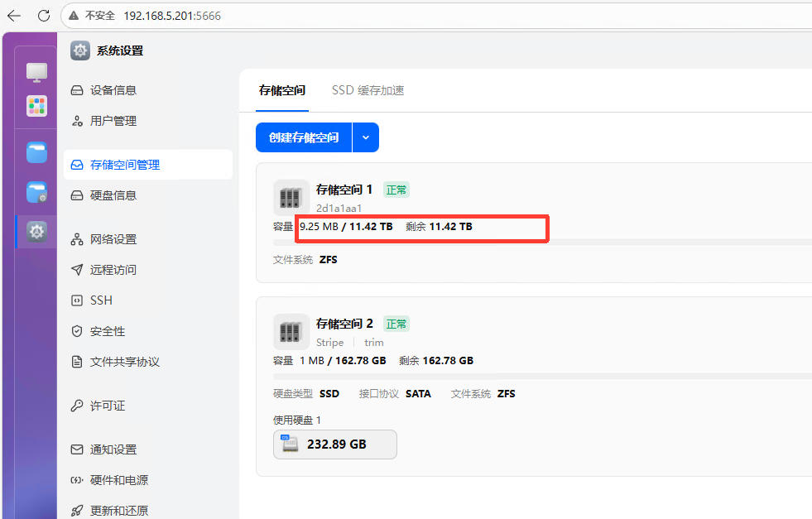Screen dimensions: 812x519
Task: Open 硬件和电源 sidebar item
Action: pos(148,480)
